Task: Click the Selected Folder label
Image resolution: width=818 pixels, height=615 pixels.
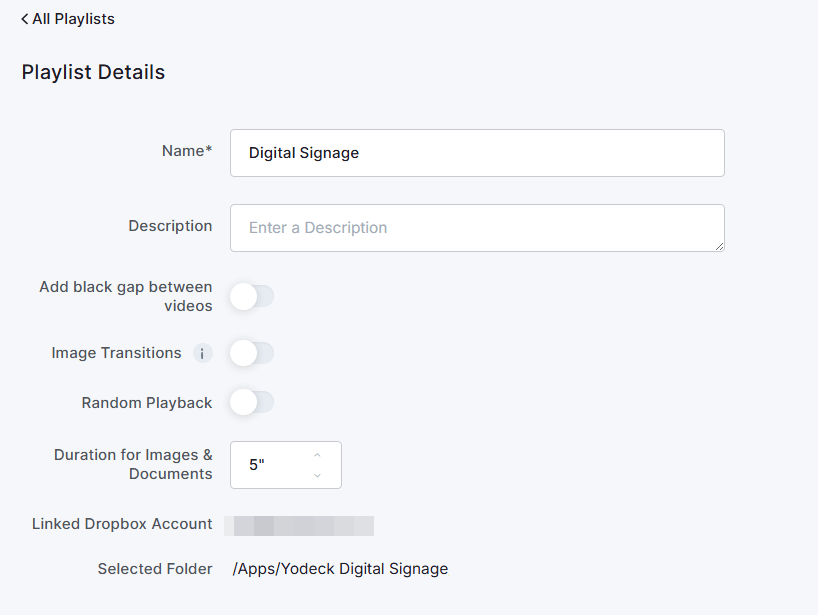Action: (154, 568)
